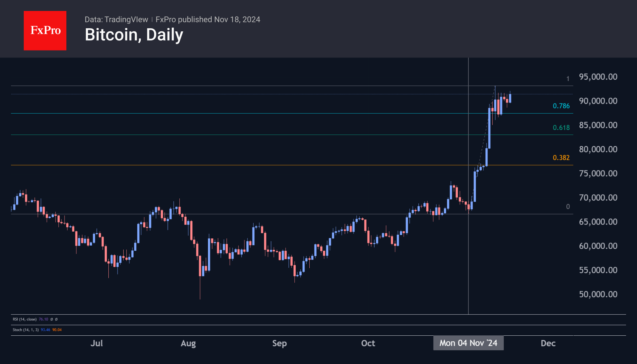Click the red FxPro logo
Image resolution: width=637 pixels, height=364 pixels.
coord(45,31)
